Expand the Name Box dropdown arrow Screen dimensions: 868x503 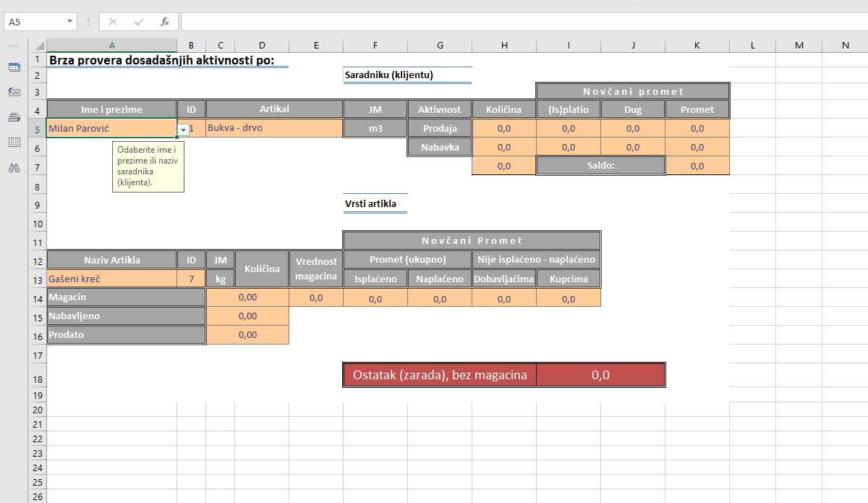tap(69, 22)
